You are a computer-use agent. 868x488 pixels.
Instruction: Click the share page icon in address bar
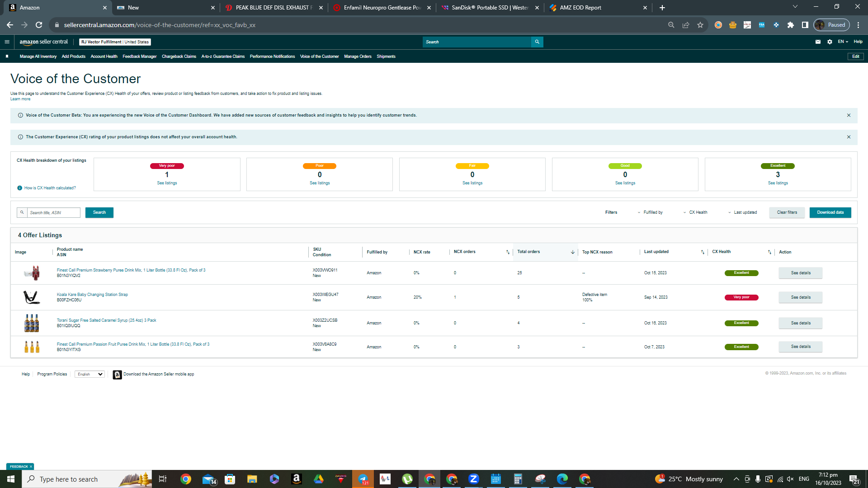click(686, 25)
